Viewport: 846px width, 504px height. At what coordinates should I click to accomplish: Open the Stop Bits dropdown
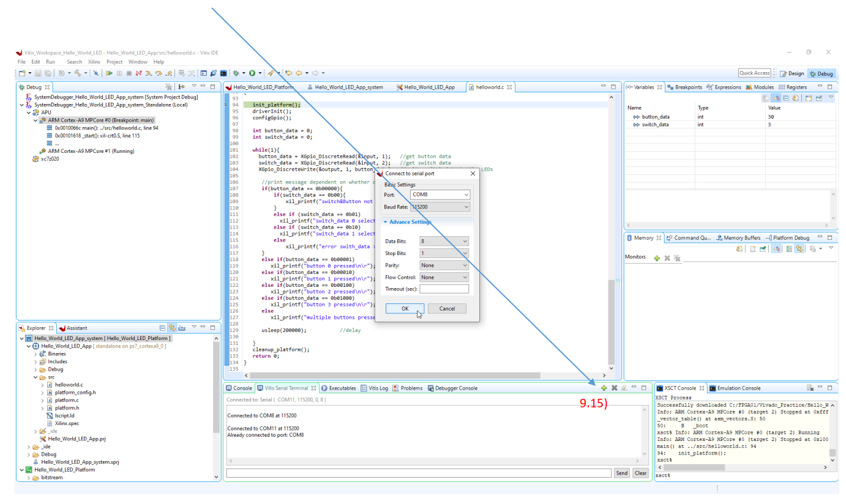click(x=444, y=253)
